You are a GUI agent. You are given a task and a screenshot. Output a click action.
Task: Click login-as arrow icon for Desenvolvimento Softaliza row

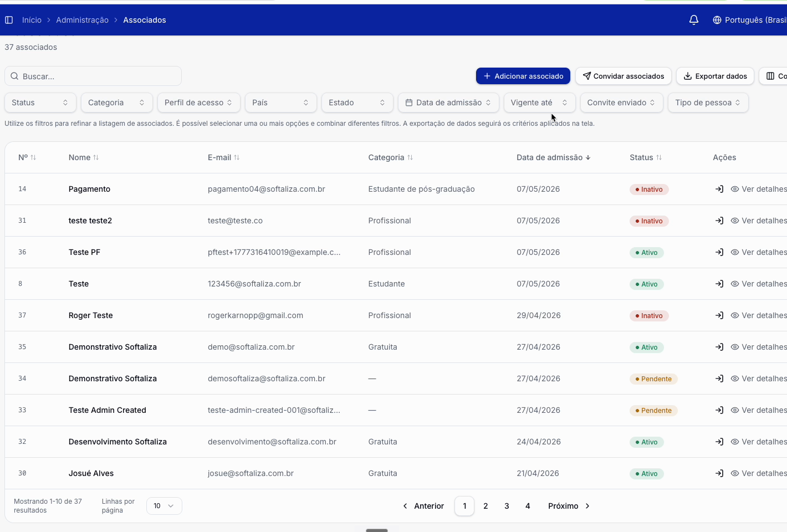(719, 442)
